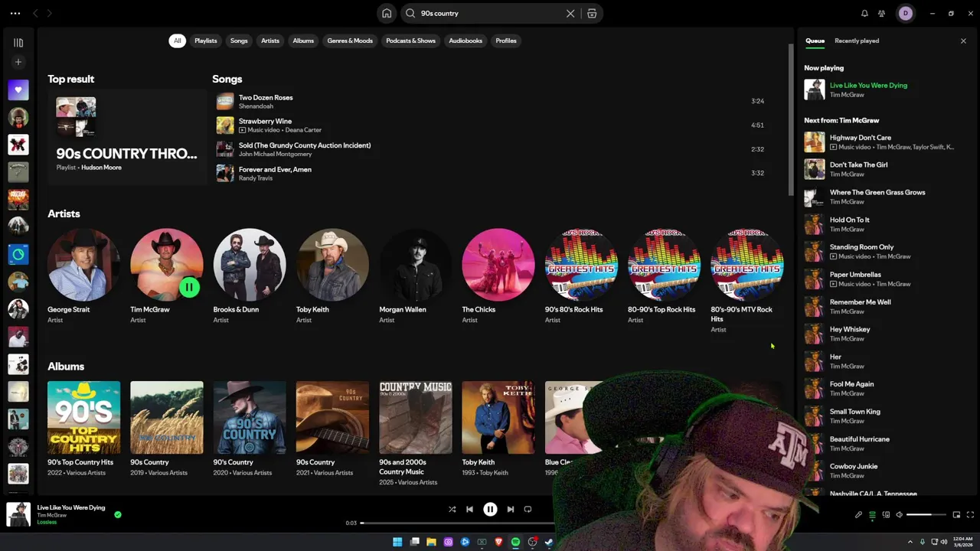Toggle the green saved checkmark
The image size is (980, 551).
117,514
